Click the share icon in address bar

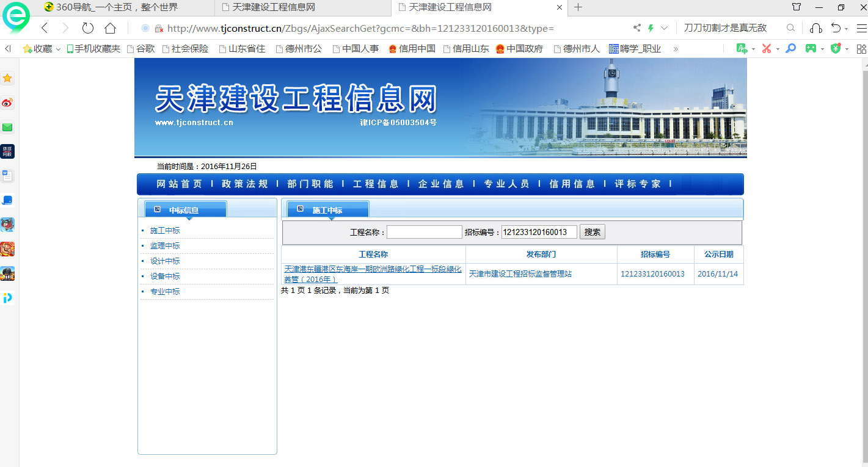coord(637,28)
